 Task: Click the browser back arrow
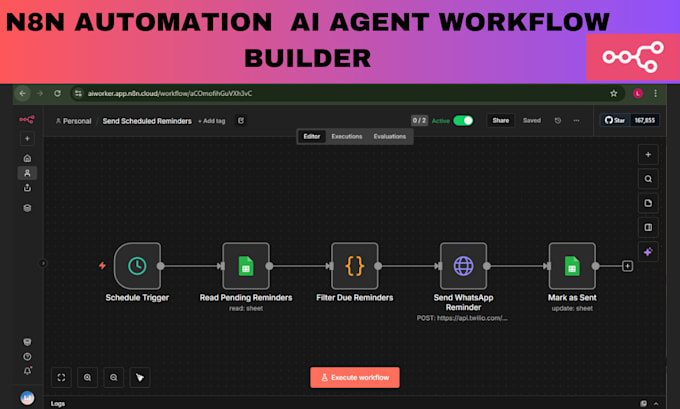pyautogui.click(x=23, y=93)
